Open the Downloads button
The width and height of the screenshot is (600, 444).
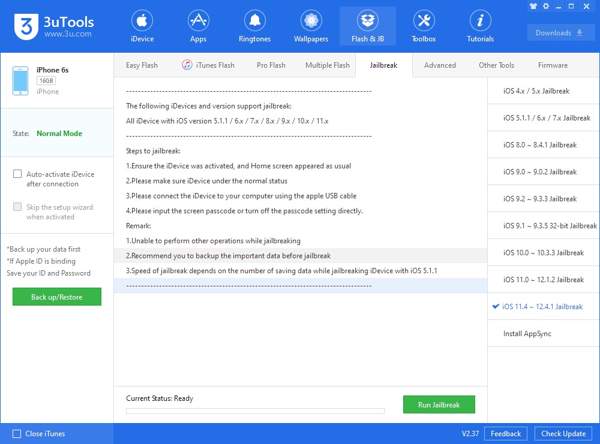559,33
